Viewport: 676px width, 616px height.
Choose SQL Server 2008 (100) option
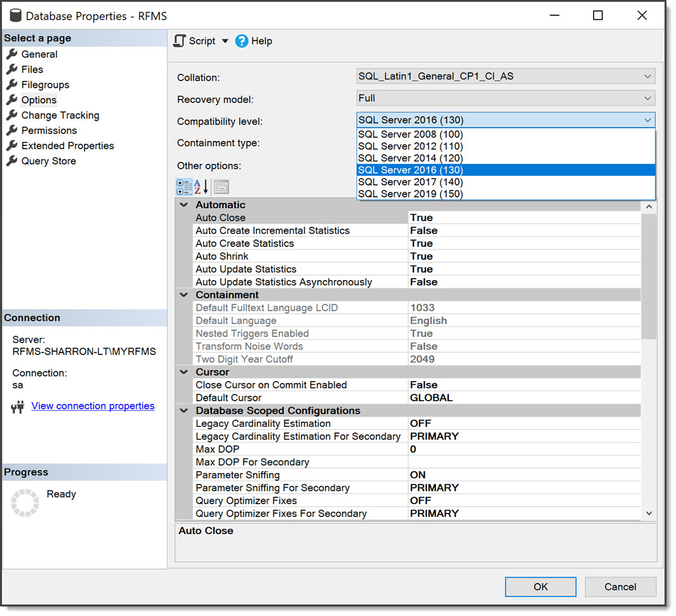[506, 135]
